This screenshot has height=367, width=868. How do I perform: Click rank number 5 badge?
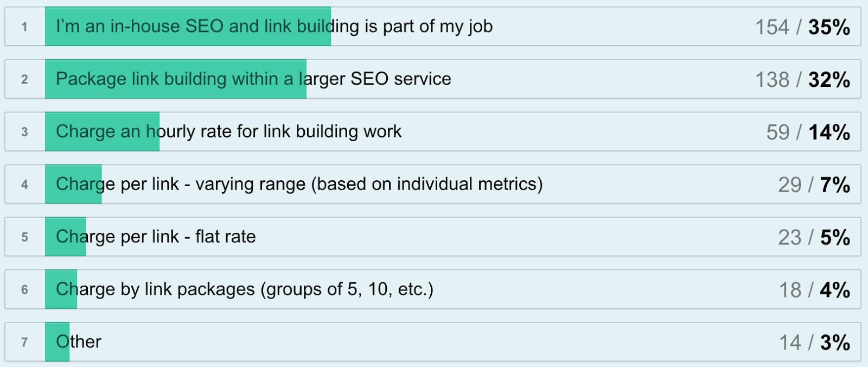coord(24,237)
